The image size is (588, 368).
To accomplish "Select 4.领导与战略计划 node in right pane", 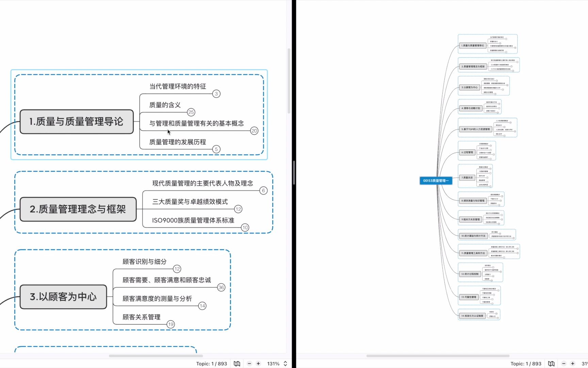I will tap(471, 108).
